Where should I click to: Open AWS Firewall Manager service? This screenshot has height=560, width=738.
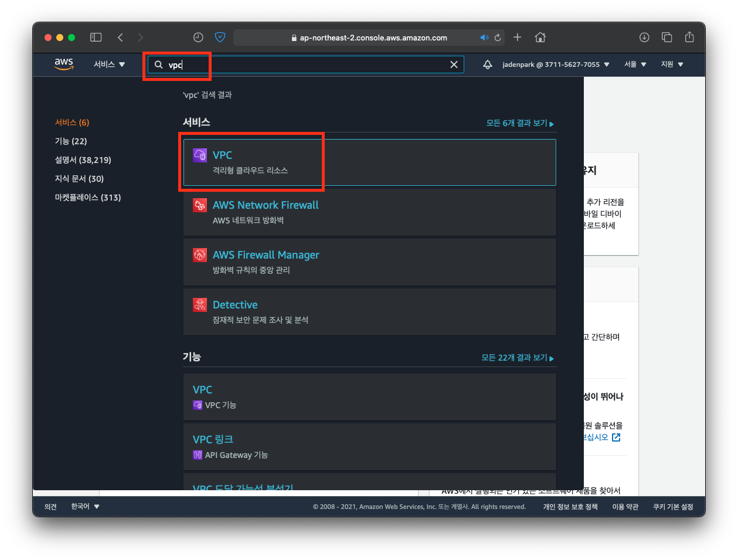tap(369, 262)
